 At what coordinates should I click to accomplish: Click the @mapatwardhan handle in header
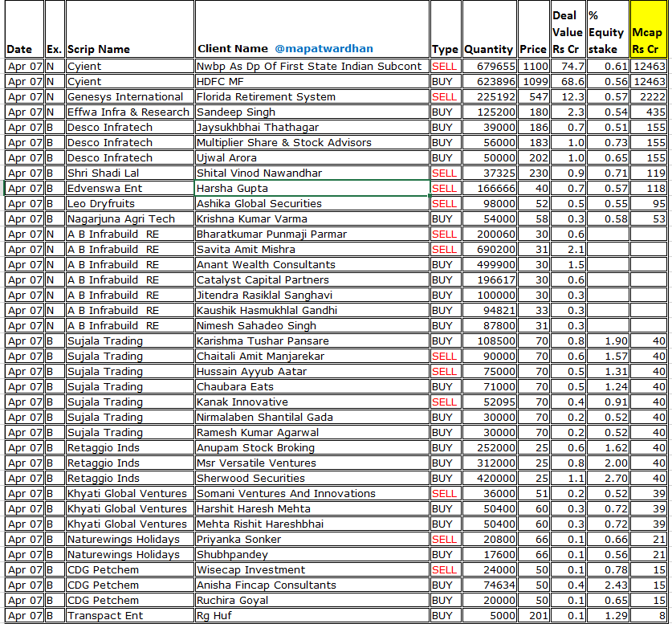[324, 48]
